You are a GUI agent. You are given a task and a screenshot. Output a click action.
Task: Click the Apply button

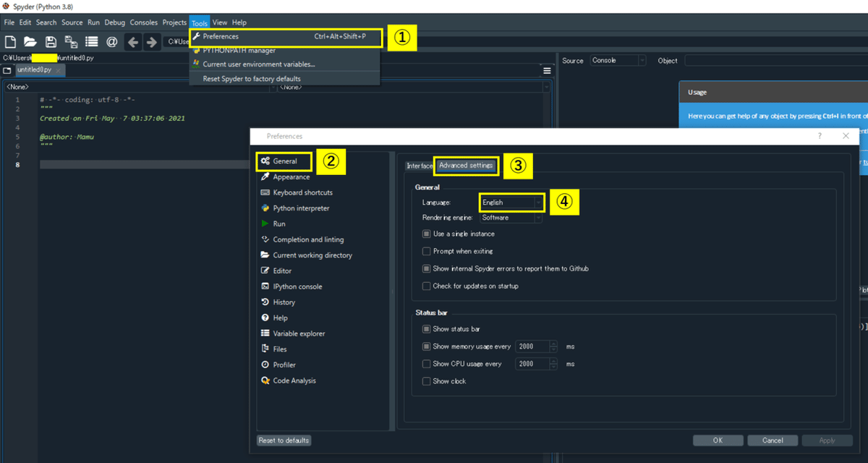(827, 440)
